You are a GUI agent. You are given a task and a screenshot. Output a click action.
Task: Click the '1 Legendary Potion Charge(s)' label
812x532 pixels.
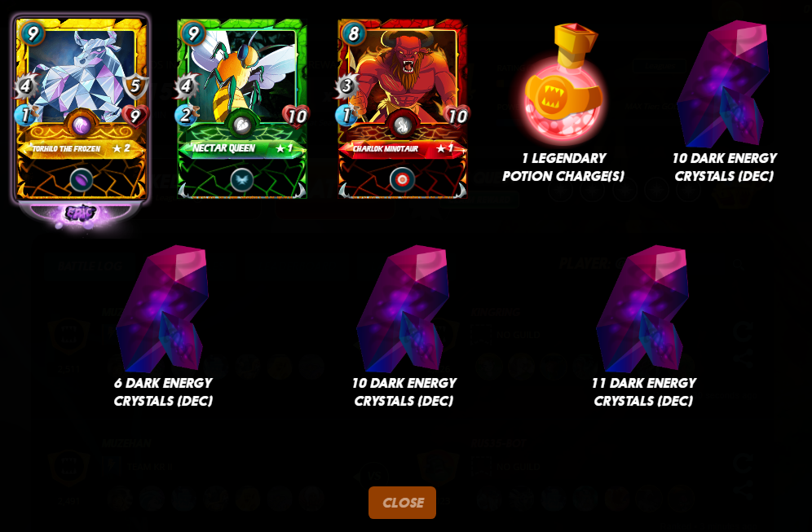click(563, 167)
